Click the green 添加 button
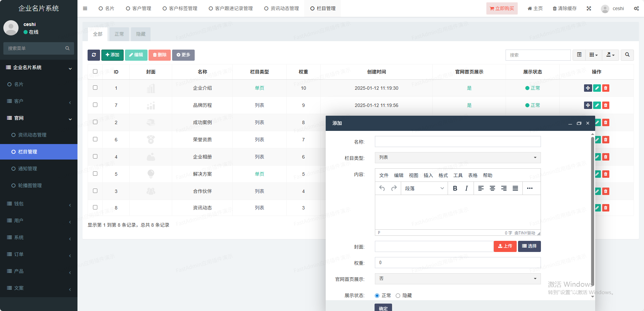 click(x=112, y=55)
